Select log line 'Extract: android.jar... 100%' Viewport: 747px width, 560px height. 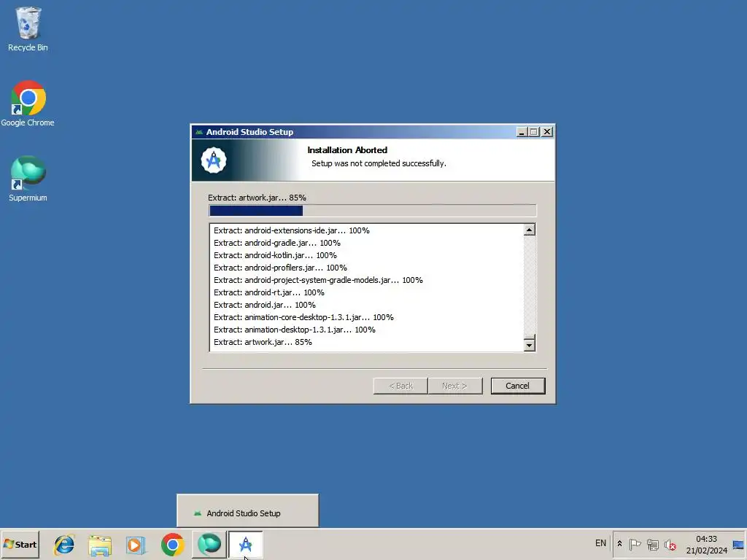click(x=265, y=305)
